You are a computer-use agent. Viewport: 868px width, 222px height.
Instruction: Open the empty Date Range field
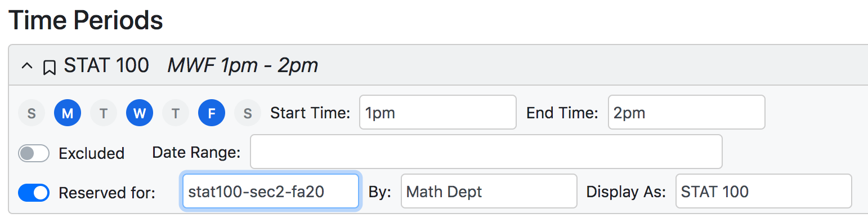pyautogui.click(x=486, y=152)
